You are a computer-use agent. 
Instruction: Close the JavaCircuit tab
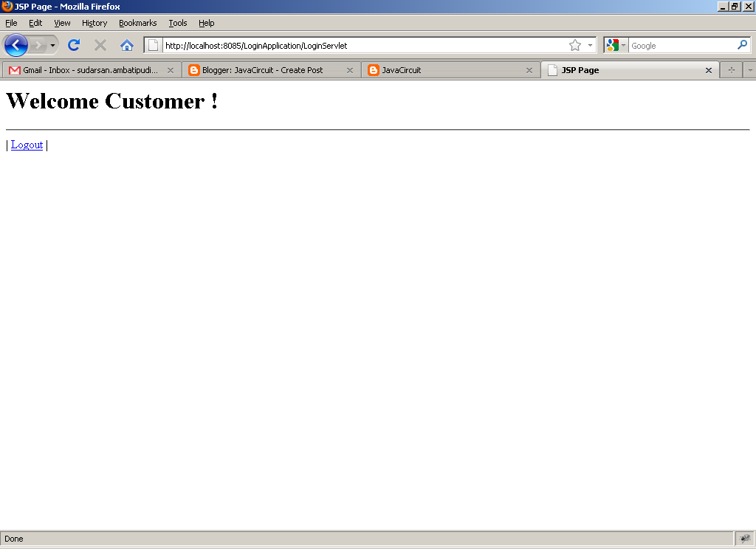pos(529,70)
